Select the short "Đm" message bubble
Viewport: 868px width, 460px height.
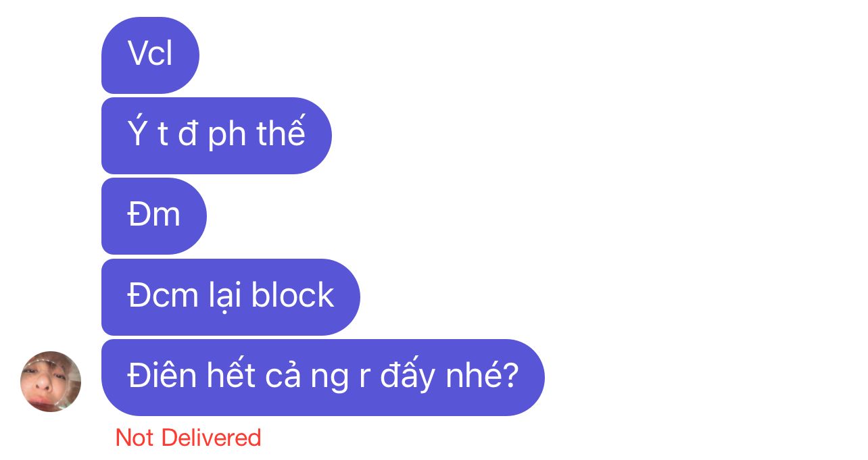pyautogui.click(x=154, y=216)
